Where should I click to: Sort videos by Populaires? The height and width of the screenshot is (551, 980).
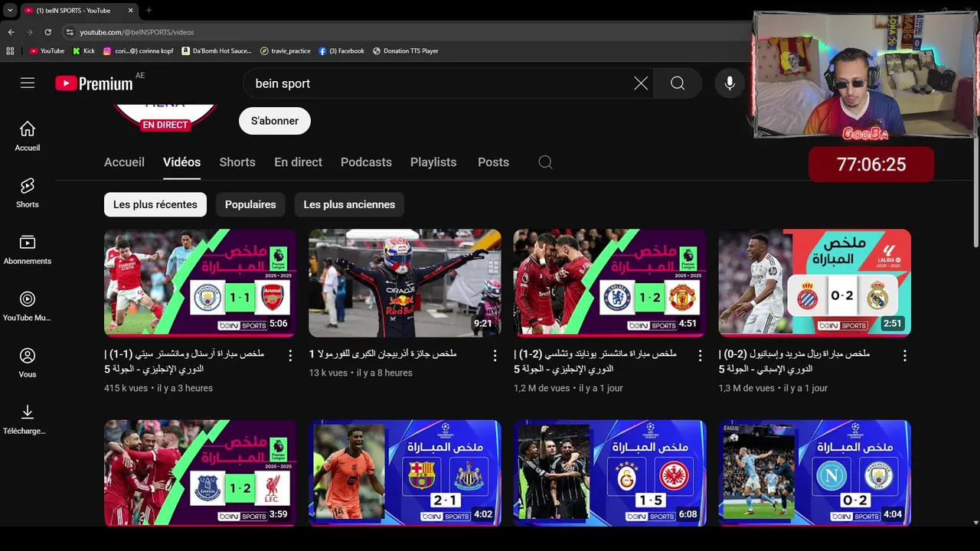click(250, 204)
